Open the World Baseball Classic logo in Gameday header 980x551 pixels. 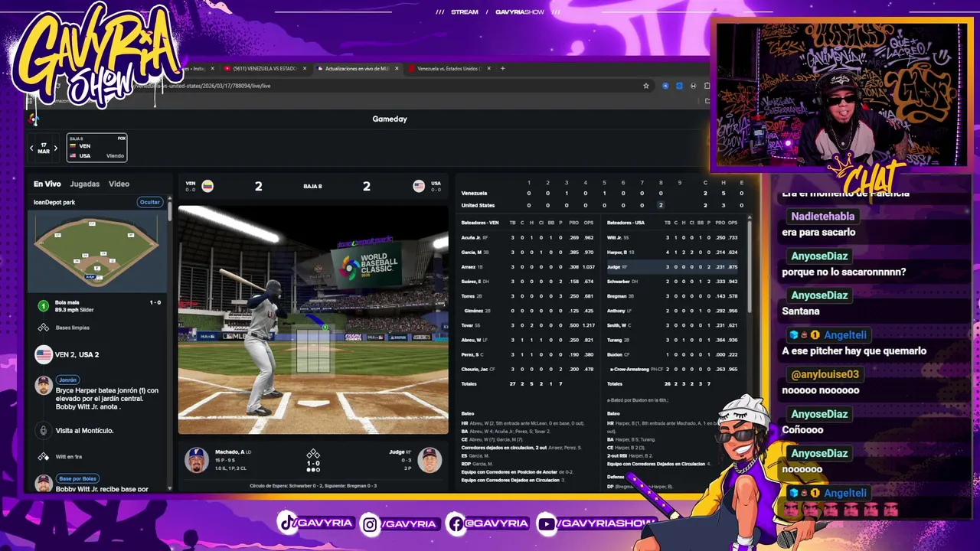click(x=34, y=119)
